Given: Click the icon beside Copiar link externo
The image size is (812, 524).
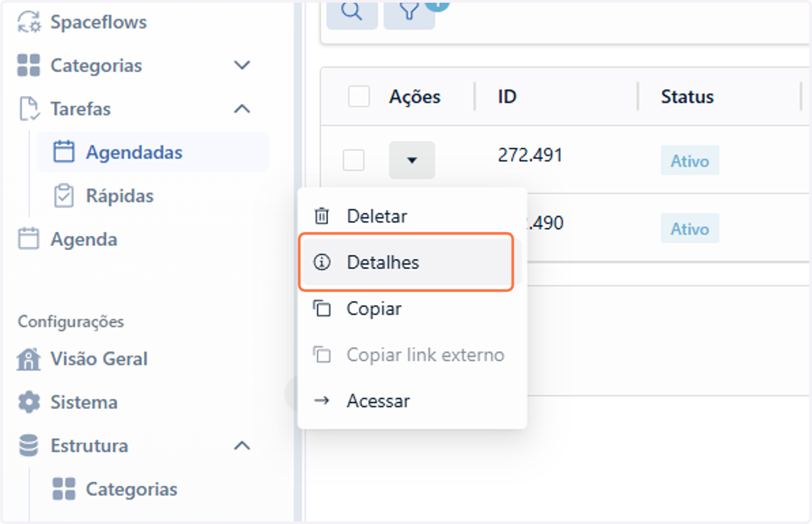Looking at the screenshot, I should coord(322,355).
